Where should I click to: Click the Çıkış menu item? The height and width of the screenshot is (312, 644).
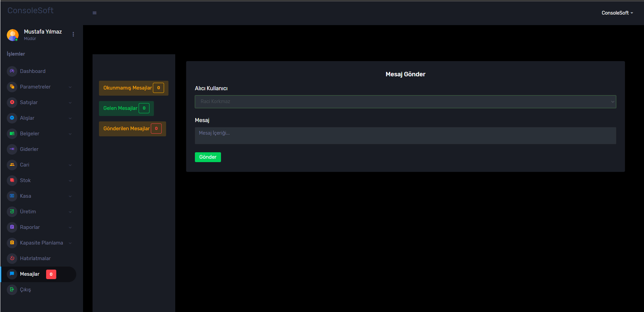38,290
